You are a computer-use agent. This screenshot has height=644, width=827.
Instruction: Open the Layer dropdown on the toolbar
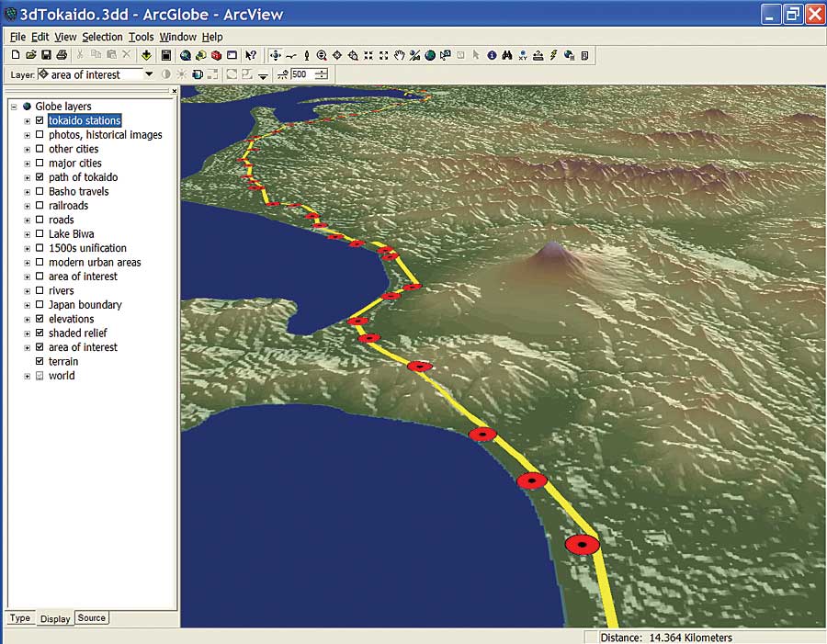[149, 74]
